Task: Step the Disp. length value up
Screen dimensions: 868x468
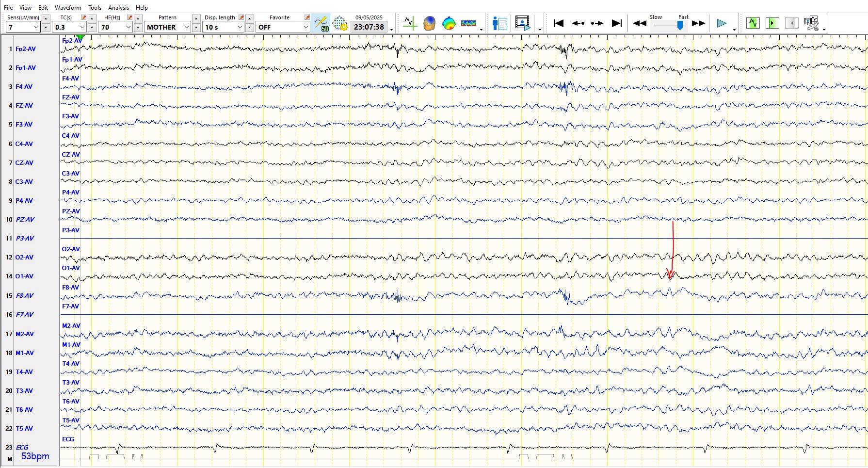Action: coord(250,18)
